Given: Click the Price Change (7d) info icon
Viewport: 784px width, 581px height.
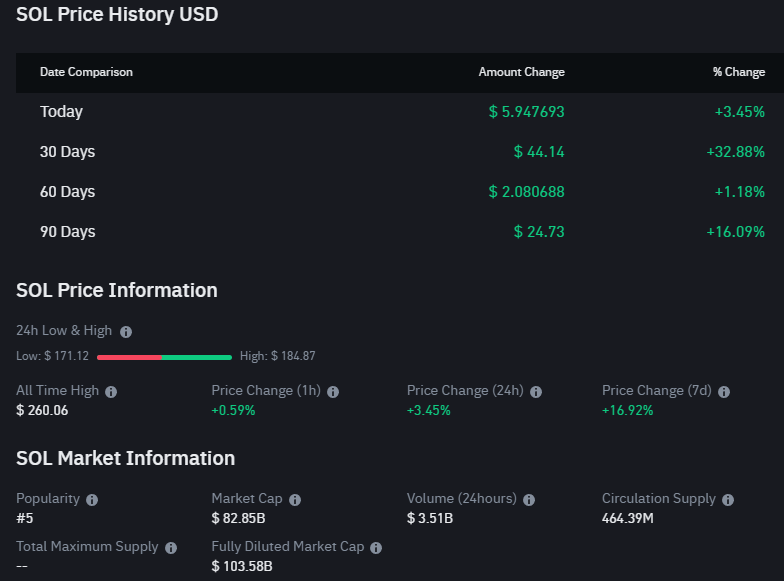Looking at the screenshot, I should [724, 392].
